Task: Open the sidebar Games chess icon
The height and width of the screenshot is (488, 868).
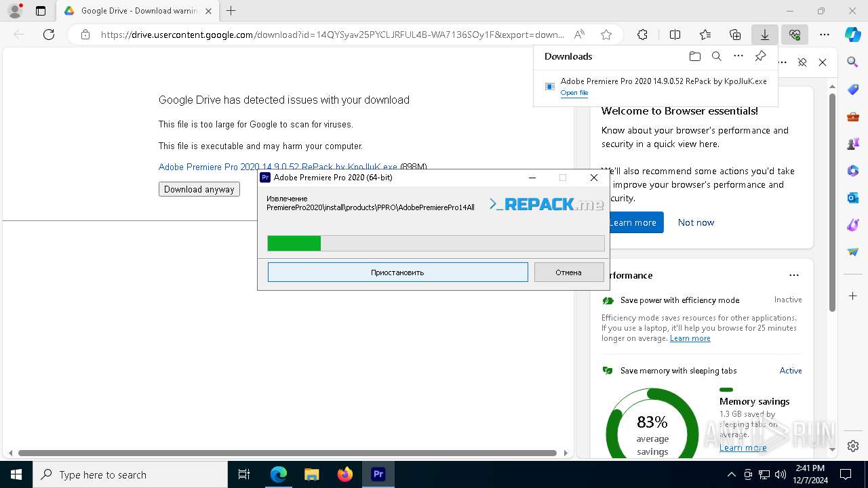Action: coord(853,144)
